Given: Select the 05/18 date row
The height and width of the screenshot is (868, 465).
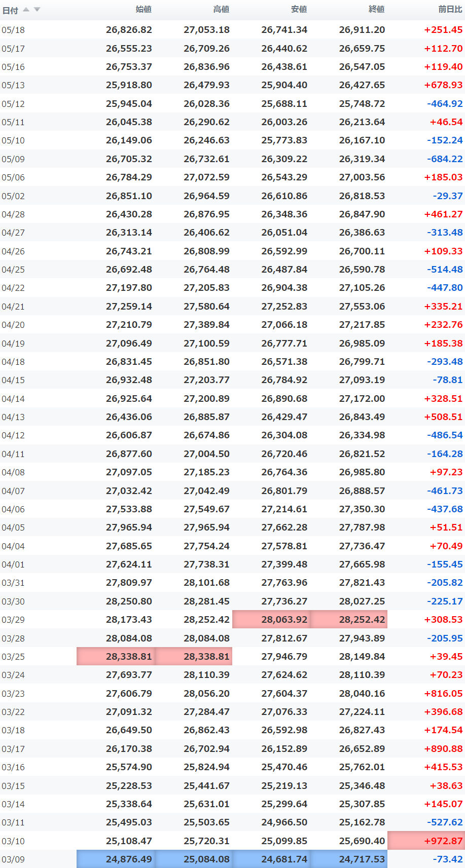Looking at the screenshot, I should pyautogui.click(x=232, y=30).
